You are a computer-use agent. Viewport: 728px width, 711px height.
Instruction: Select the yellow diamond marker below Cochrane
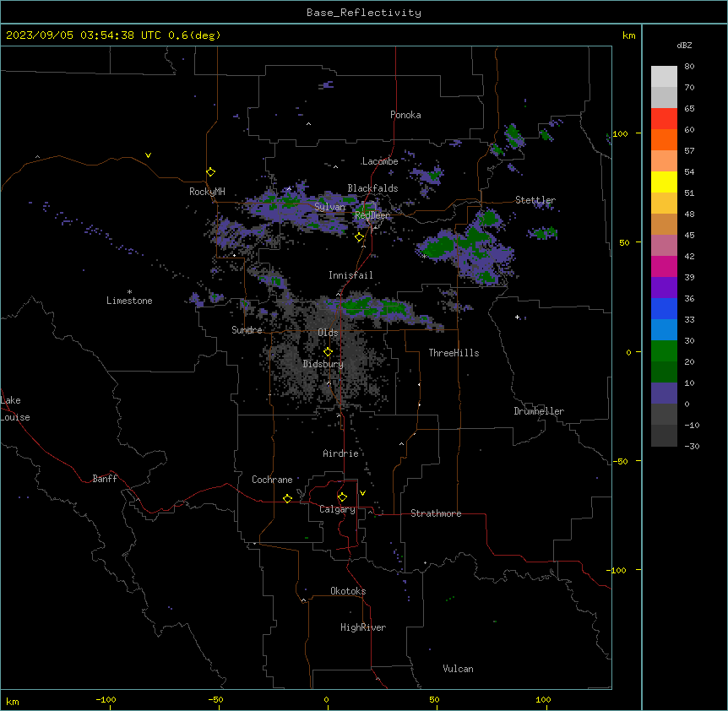point(287,498)
